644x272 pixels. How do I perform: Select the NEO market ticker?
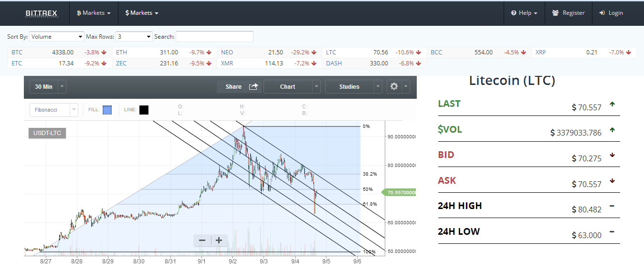270,52
